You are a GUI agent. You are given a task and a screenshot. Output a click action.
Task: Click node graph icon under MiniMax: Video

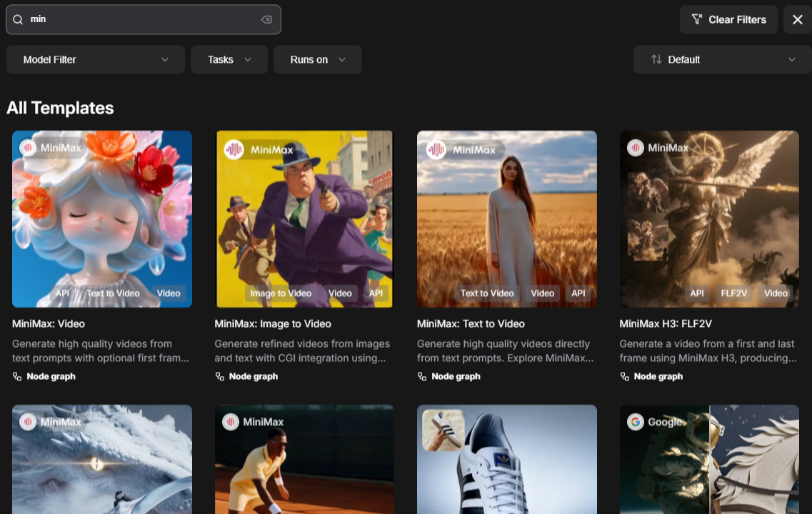(x=17, y=377)
